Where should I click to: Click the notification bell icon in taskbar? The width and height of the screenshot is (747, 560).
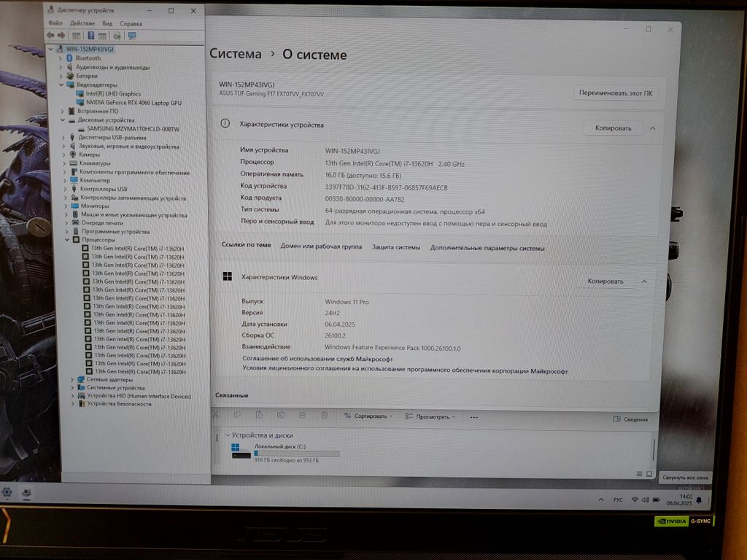click(x=699, y=500)
